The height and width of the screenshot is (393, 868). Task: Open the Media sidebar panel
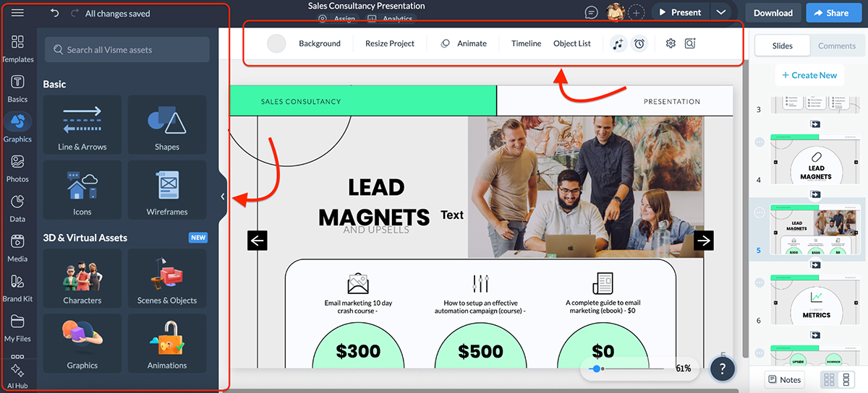[17, 247]
